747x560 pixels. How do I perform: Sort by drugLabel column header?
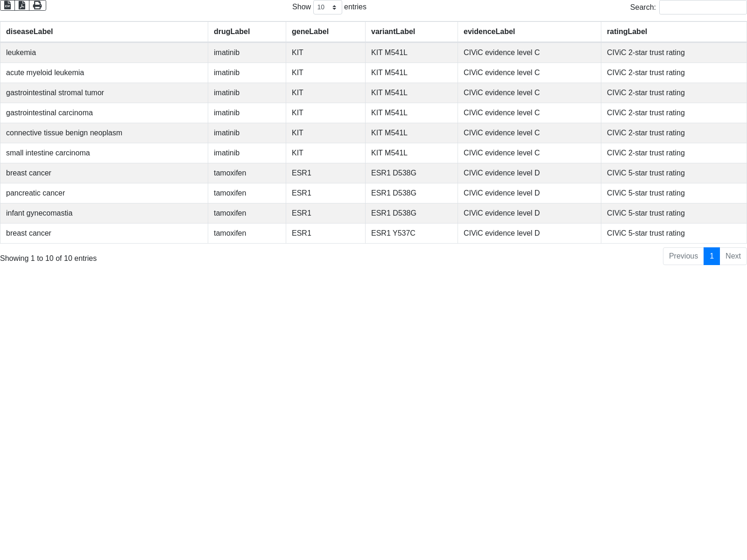(232, 32)
